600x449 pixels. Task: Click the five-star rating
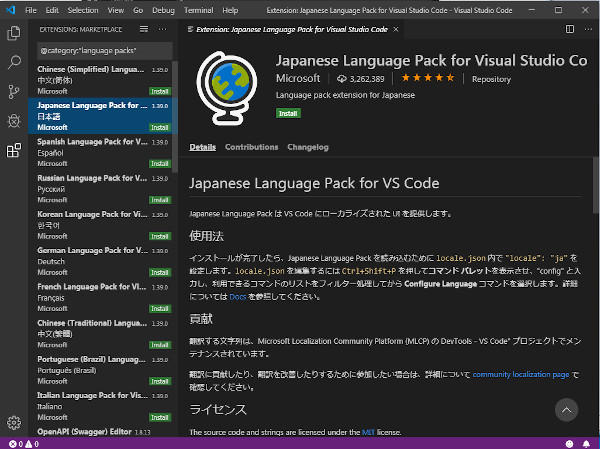[x=427, y=78]
